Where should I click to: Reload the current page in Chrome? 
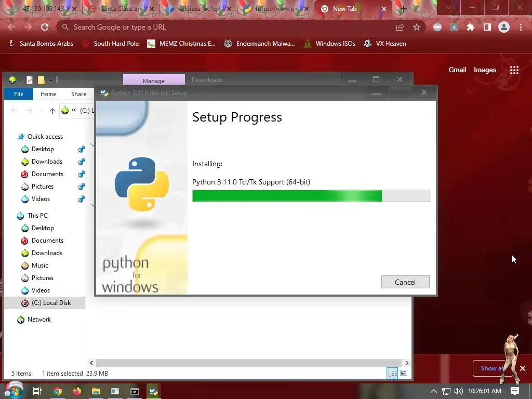45,27
